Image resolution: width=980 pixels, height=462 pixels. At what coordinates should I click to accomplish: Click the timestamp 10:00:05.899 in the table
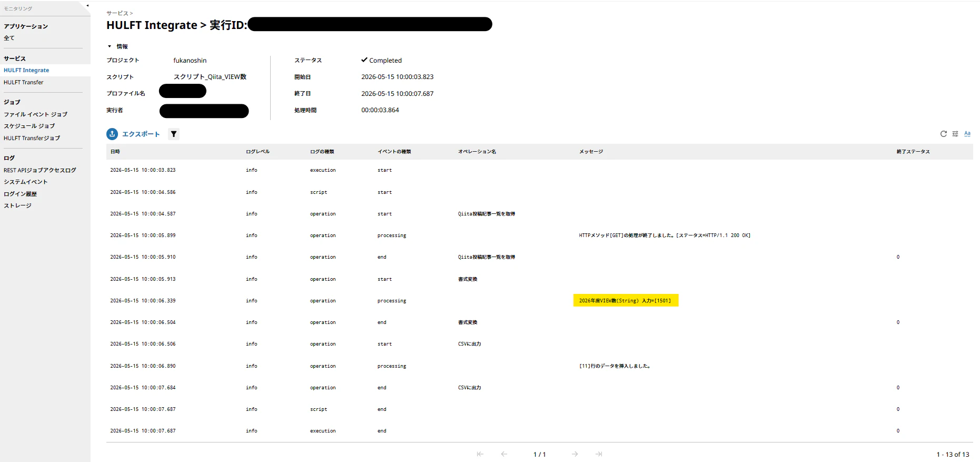[143, 235]
